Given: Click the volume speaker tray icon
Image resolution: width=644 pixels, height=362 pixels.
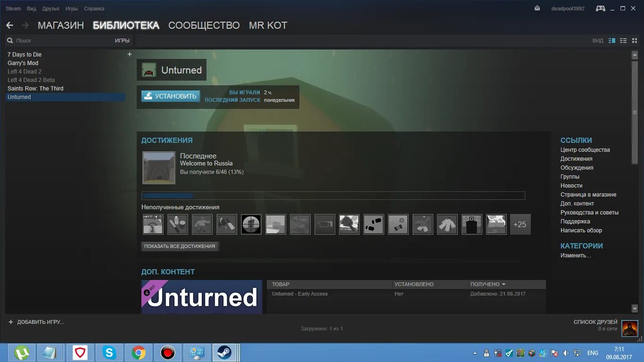Looking at the screenshot, I should click(566, 353).
